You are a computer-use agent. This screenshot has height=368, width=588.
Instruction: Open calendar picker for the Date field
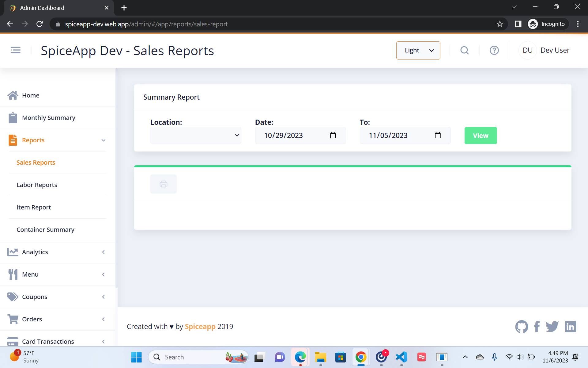tap(333, 135)
